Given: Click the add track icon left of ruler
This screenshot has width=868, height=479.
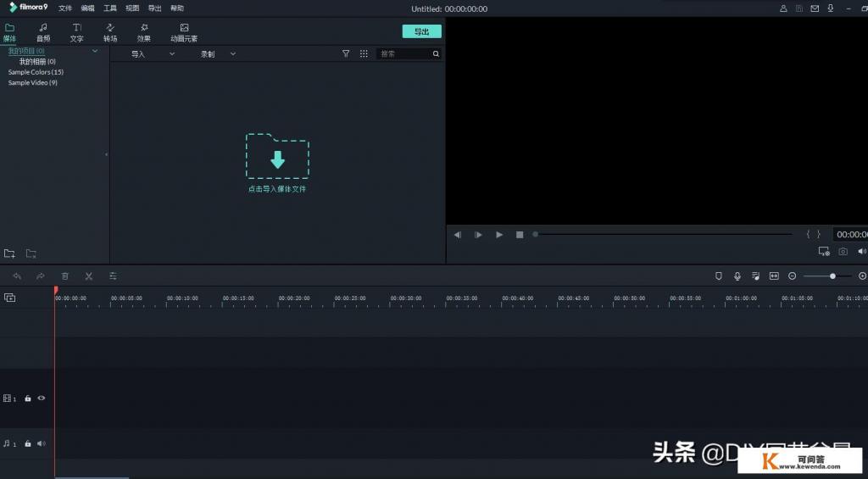Looking at the screenshot, I should point(10,298).
